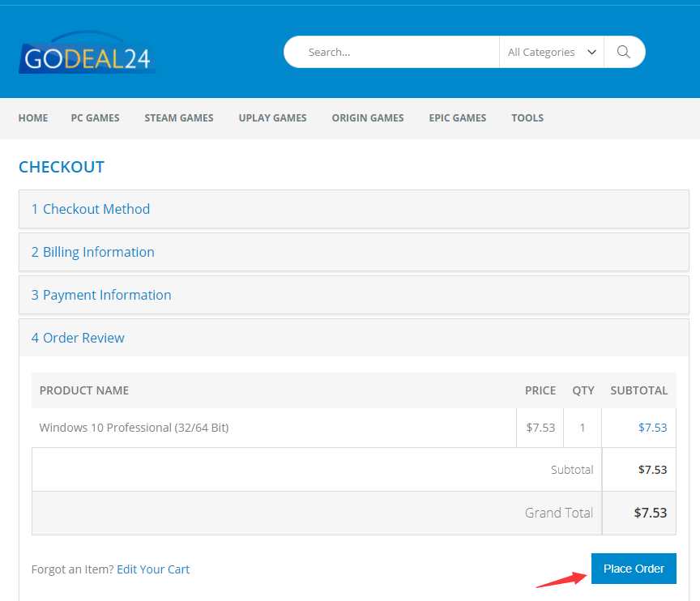700x601 pixels.
Task: Follow the Edit Your Cart link
Action: click(153, 569)
